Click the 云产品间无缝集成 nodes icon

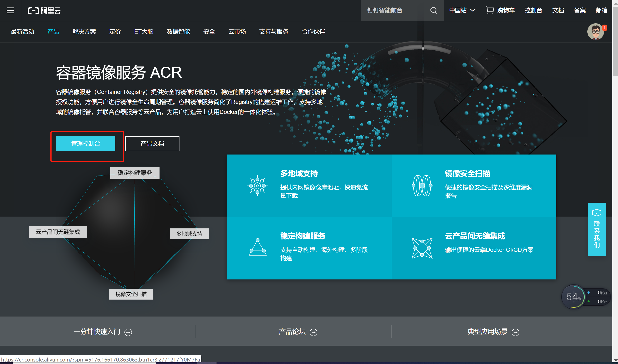click(x=422, y=248)
